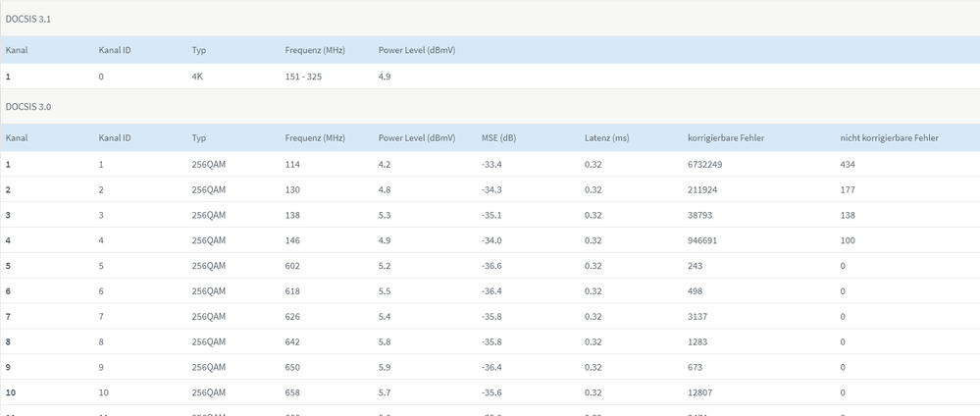980x416 pixels.
Task: Click power level 5.7
Action: point(385,392)
